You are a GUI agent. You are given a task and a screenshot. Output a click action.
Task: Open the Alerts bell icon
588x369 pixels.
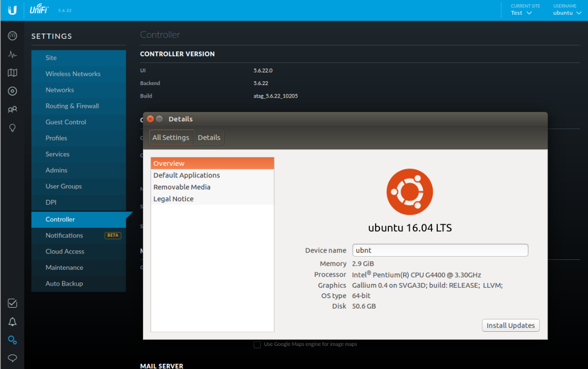tap(13, 322)
